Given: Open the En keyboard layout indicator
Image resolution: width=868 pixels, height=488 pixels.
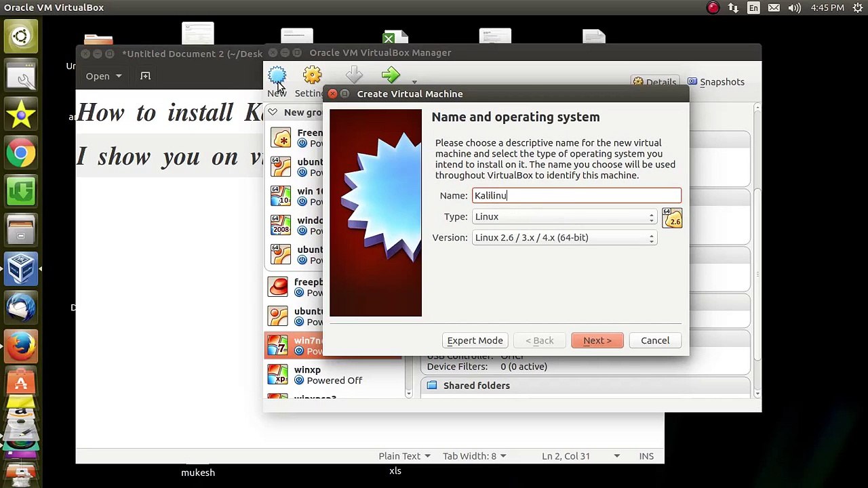Looking at the screenshot, I should (x=753, y=7).
